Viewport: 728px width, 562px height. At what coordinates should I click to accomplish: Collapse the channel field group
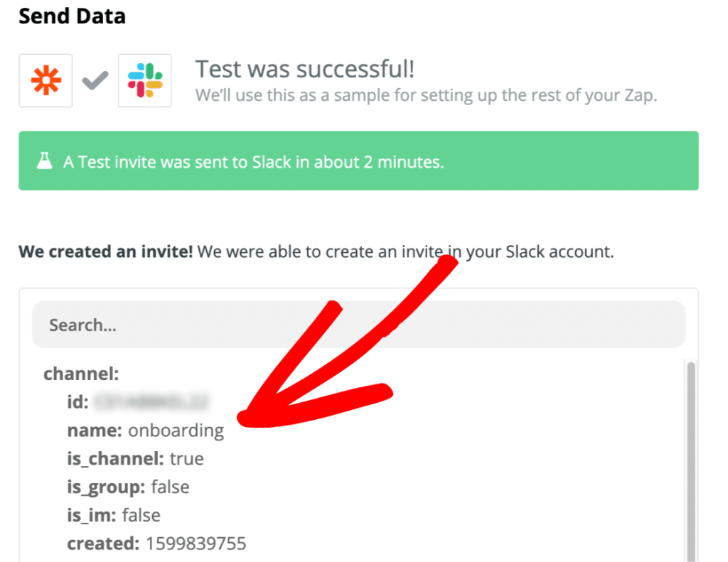[81, 373]
